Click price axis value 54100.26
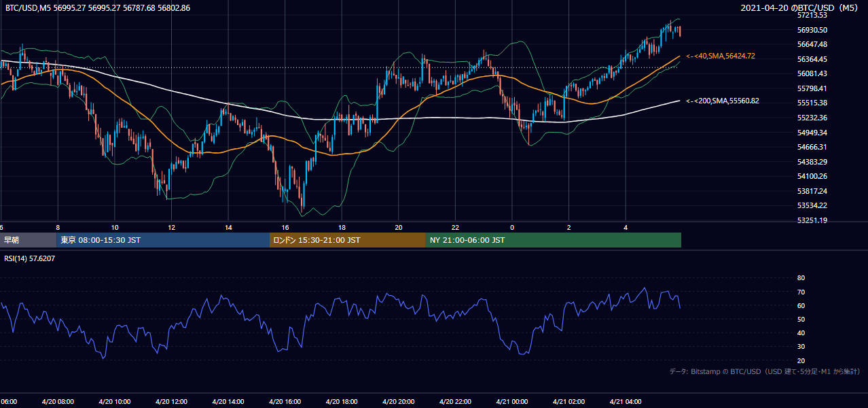Image resolution: width=868 pixels, height=408 pixels. tap(812, 176)
